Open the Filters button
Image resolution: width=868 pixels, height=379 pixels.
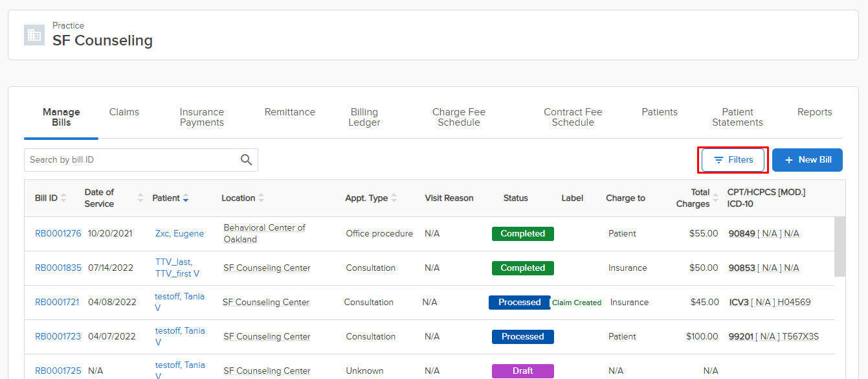(x=733, y=160)
